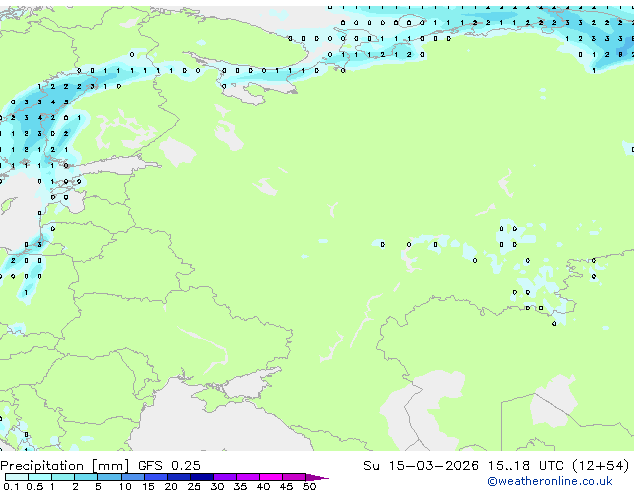
Task: Click the 5–10 mm legend swatch
Action: [x=109, y=477]
